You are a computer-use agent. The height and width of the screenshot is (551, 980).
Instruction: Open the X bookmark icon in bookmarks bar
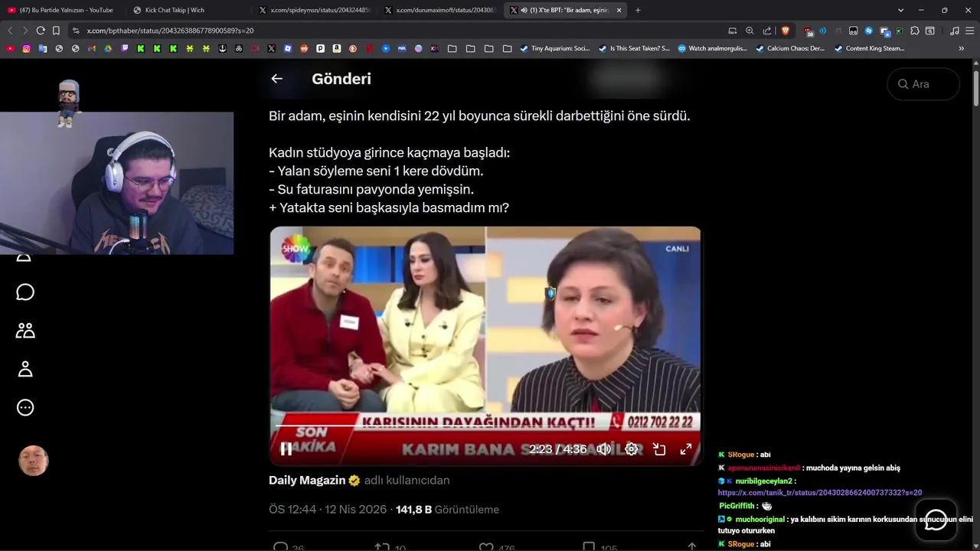(x=271, y=48)
